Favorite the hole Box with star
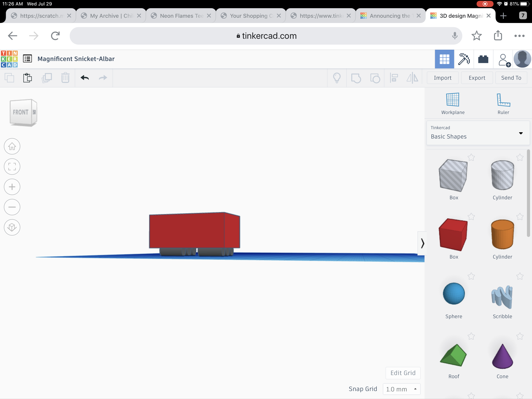The width and height of the screenshot is (532, 399). click(x=471, y=157)
